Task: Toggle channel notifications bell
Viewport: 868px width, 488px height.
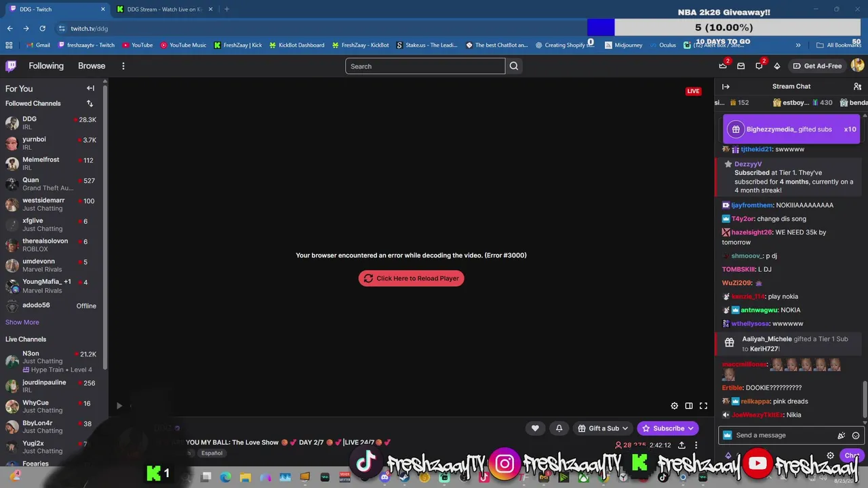Action: tap(559, 428)
